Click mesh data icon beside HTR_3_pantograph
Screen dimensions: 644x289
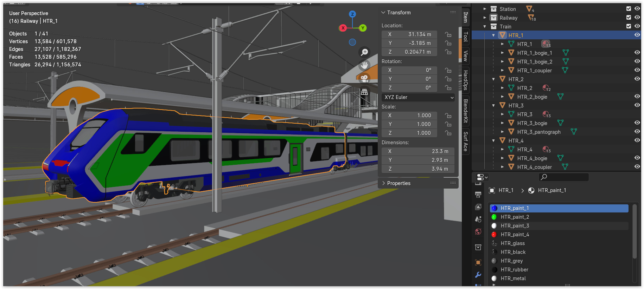click(574, 132)
